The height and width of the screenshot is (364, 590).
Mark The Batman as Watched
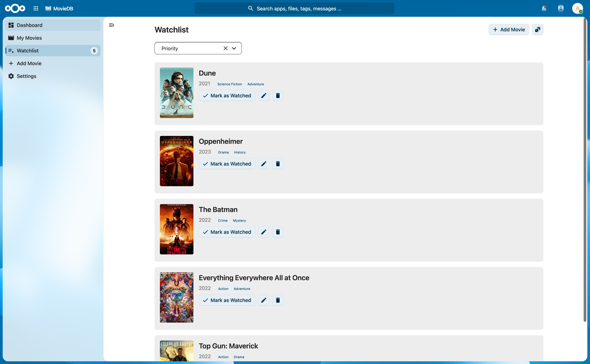pyautogui.click(x=227, y=232)
